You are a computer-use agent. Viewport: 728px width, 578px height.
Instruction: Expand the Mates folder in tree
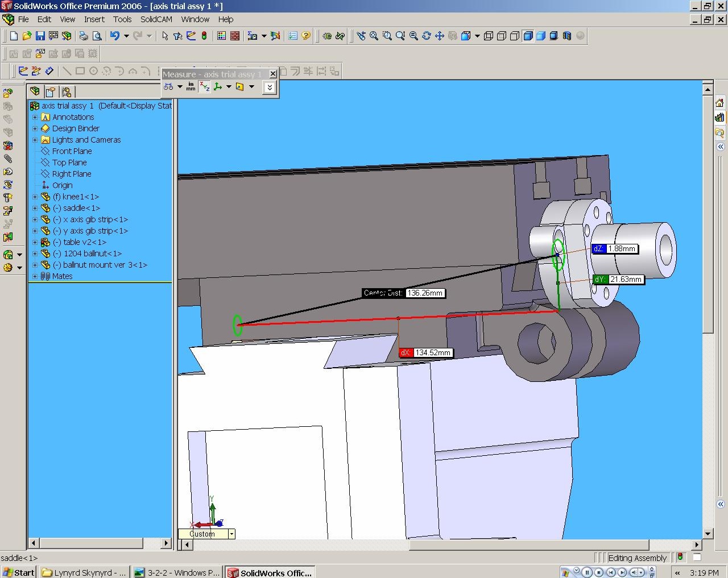point(35,277)
